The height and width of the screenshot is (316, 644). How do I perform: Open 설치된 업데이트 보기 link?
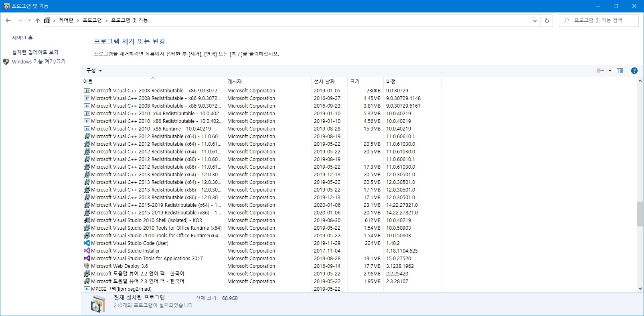35,52
